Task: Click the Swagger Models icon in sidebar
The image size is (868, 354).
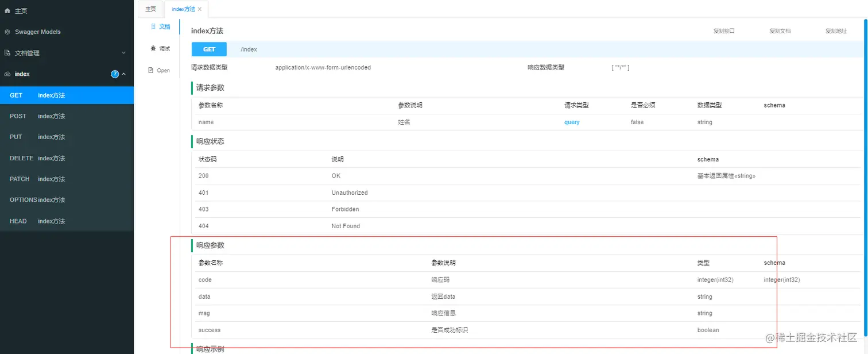Action: coord(7,32)
